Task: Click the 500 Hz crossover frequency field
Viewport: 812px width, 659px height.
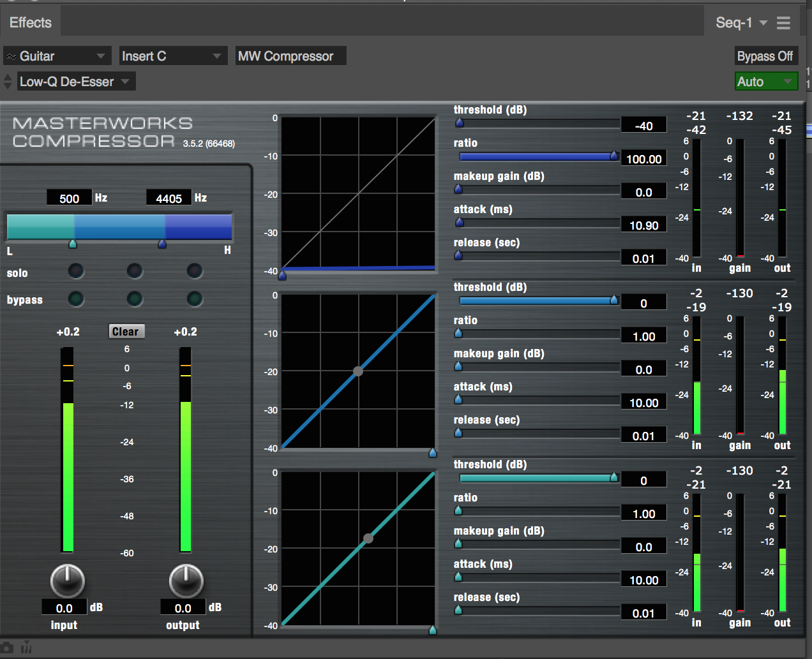Action: tap(68, 197)
